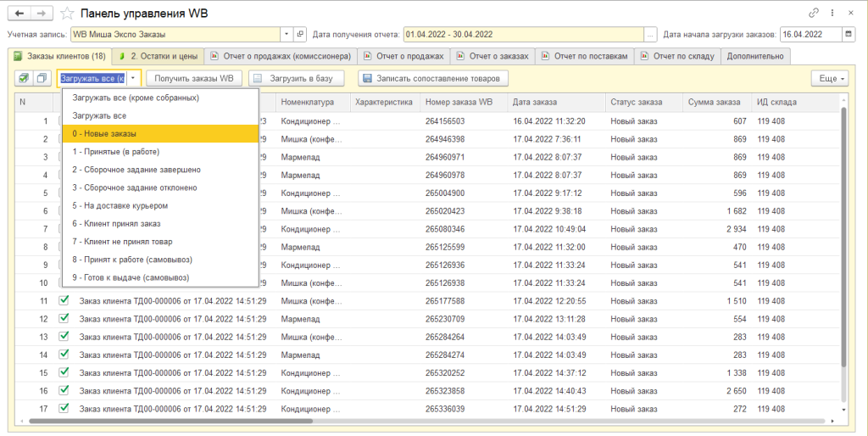Switch to the Отчет по складу tab

pos(676,56)
